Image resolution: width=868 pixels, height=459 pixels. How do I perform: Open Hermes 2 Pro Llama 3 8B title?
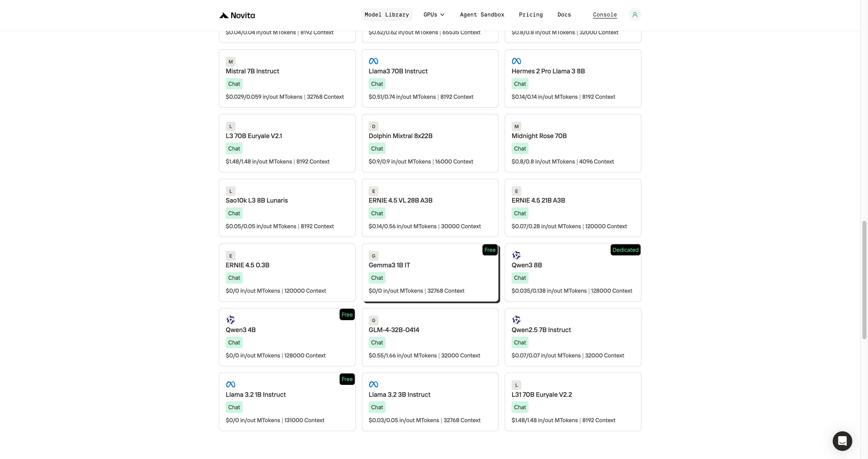tap(548, 71)
